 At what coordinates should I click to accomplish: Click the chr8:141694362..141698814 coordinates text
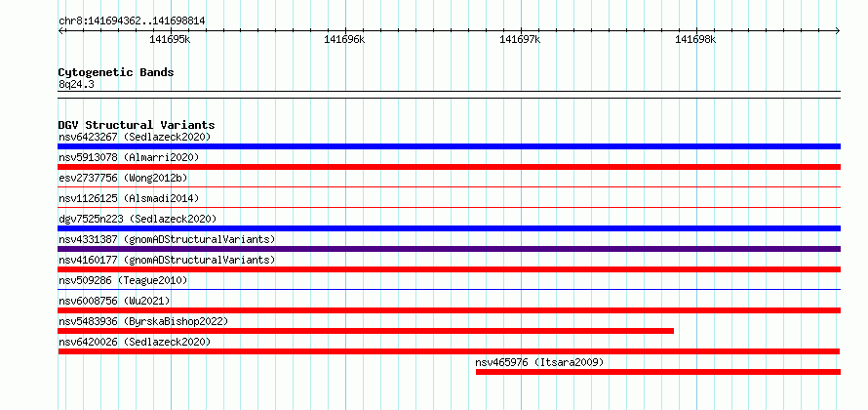click(132, 21)
